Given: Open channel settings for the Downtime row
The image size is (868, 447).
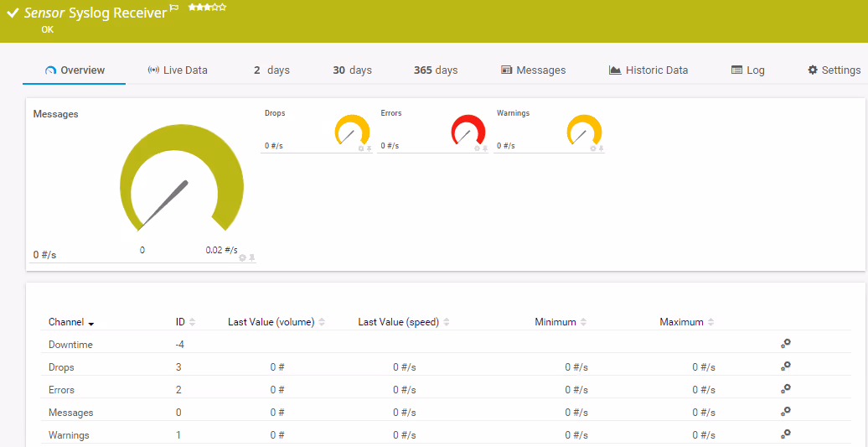Looking at the screenshot, I should click(785, 344).
